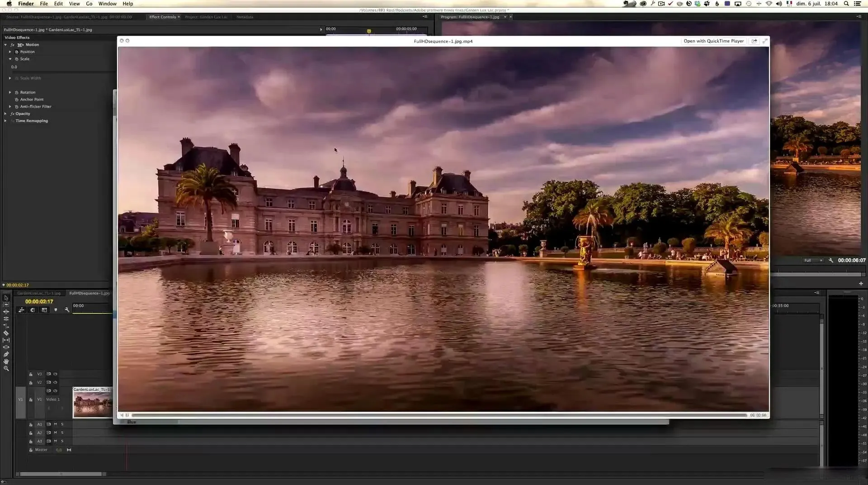This screenshot has width=868, height=485.
Task: Click the show/hide timeline view arrow in Effect Controls
Action: 321,30
